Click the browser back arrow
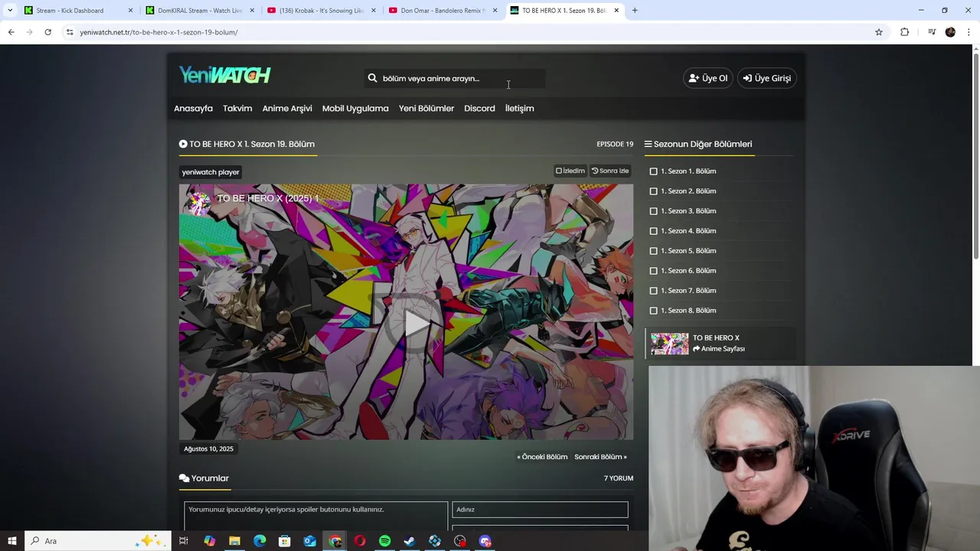Image resolution: width=980 pixels, height=551 pixels. point(11,32)
